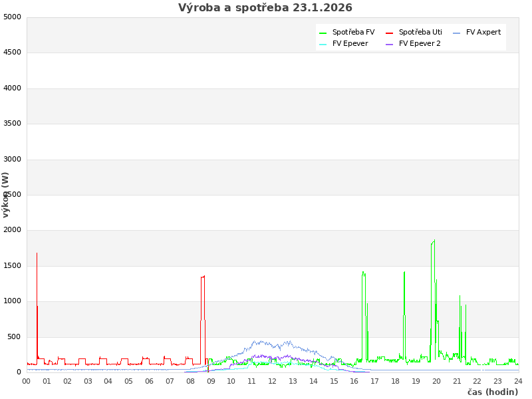Select the FV Epever 2 legend label
Screen dimensions: 532x399
pyautogui.click(x=420, y=44)
